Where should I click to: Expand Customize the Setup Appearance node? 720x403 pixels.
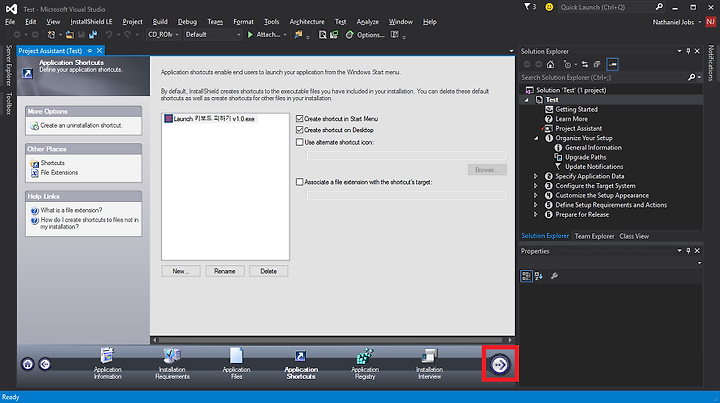[535, 196]
